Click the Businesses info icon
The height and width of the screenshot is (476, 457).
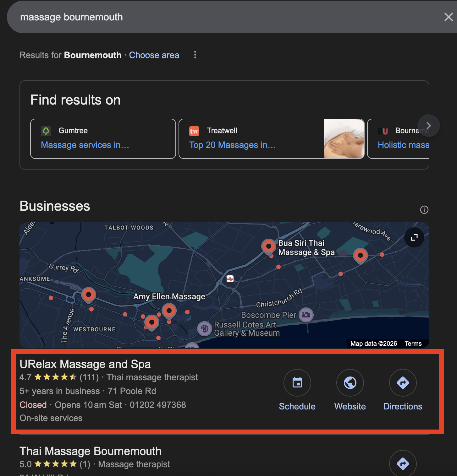(424, 210)
